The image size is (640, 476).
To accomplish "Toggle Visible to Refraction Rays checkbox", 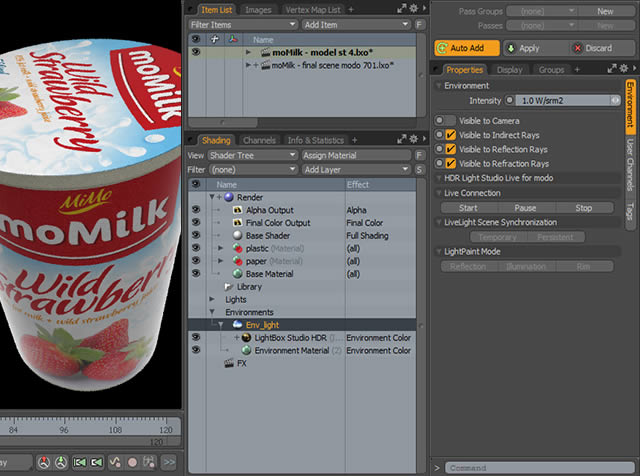I will [450, 163].
